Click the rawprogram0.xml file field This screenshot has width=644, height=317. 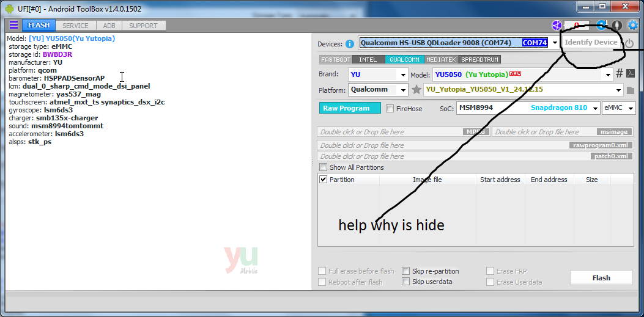(x=475, y=145)
